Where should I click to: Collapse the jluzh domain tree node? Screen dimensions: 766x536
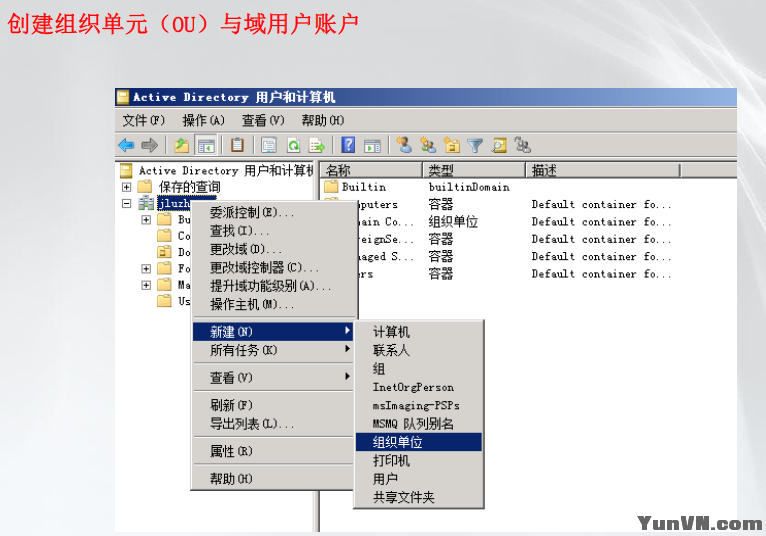(x=127, y=203)
